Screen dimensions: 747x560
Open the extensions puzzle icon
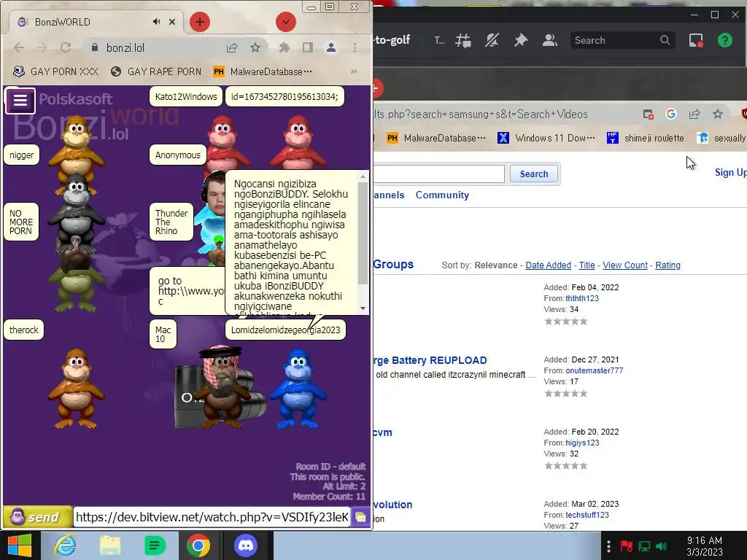pos(285,47)
